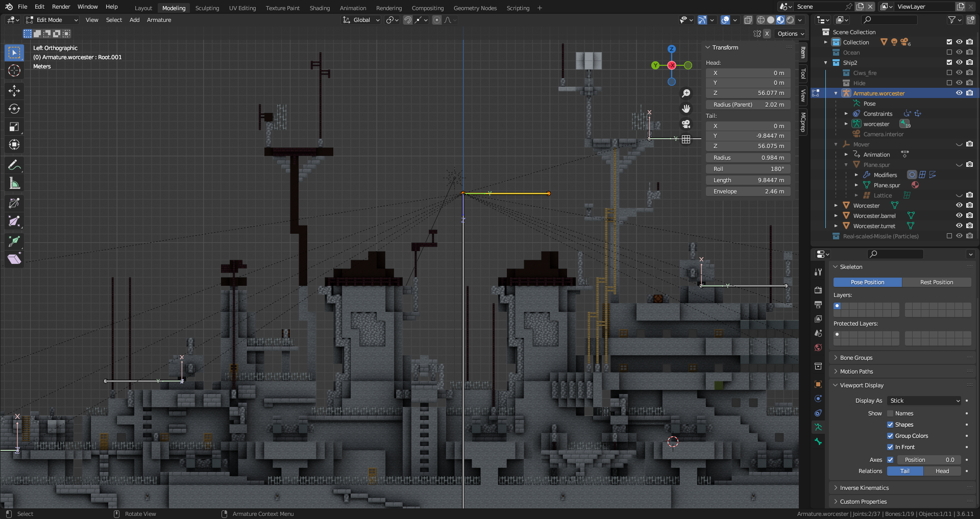The width and height of the screenshot is (980, 519).
Task: Open the Output properties tab icon
Action: 818,305
